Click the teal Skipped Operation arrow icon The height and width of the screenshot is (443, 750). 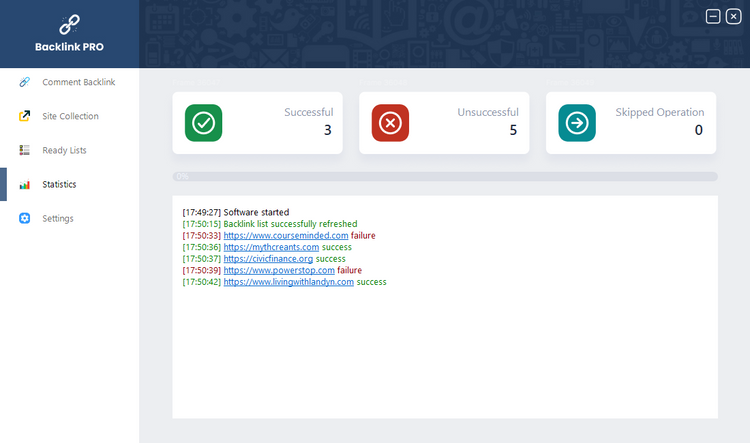click(x=577, y=123)
